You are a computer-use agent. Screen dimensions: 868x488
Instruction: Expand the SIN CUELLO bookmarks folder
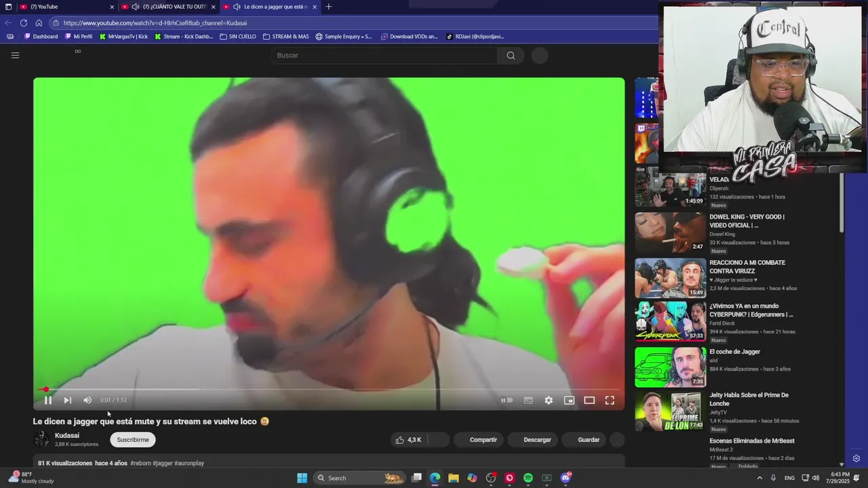(238, 37)
